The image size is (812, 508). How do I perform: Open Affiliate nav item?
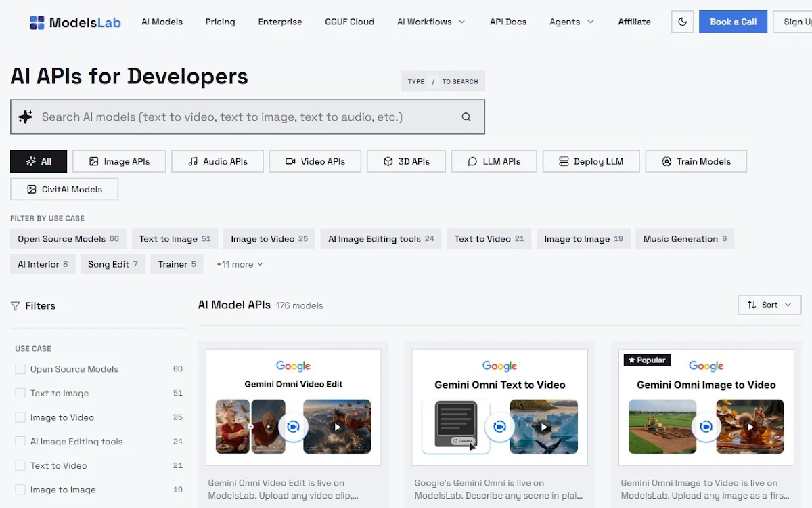coord(634,22)
